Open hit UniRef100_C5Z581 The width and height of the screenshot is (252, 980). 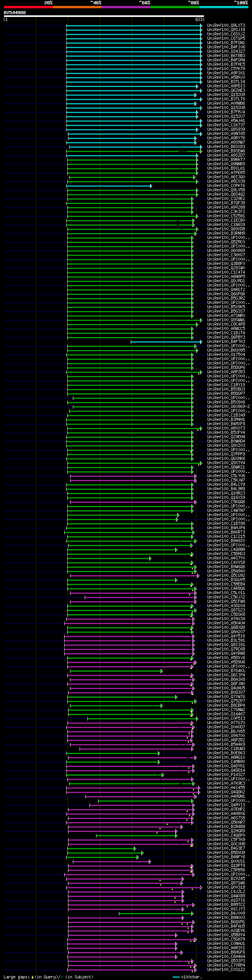[226, 216]
